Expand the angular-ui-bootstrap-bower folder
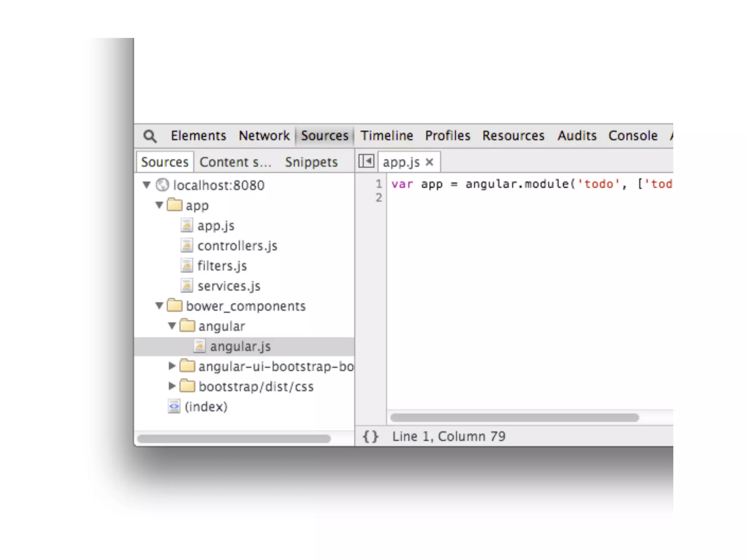This screenshot has height=560, width=747. coord(172,366)
